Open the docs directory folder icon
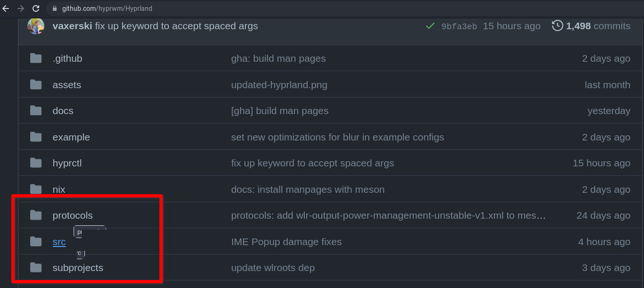This screenshot has height=288, width=644. [35, 110]
